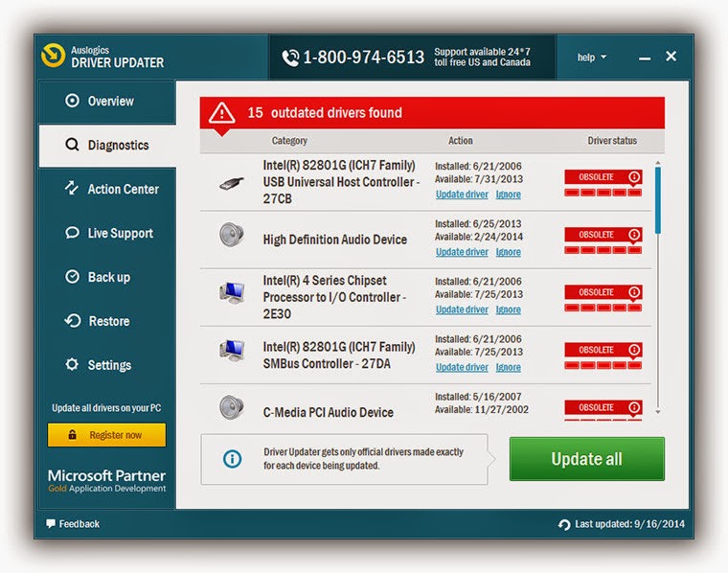Click the refresh icon beside Last updated

coord(564,525)
